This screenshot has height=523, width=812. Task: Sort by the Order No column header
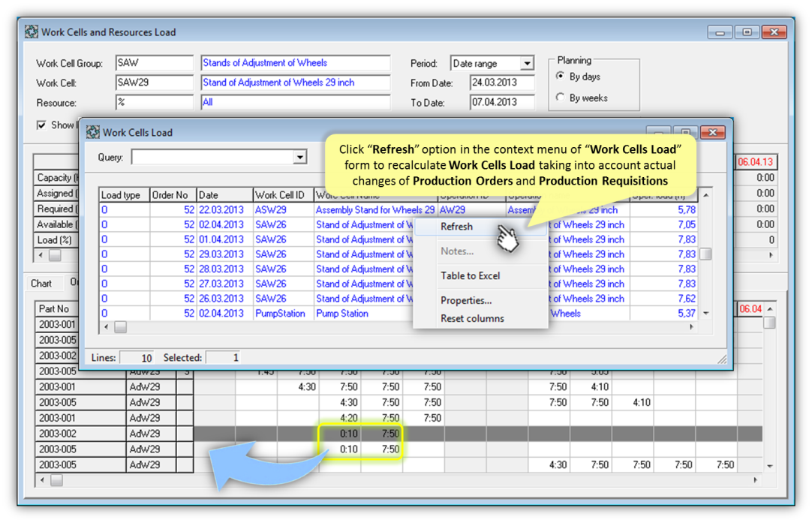coord(173,194)
